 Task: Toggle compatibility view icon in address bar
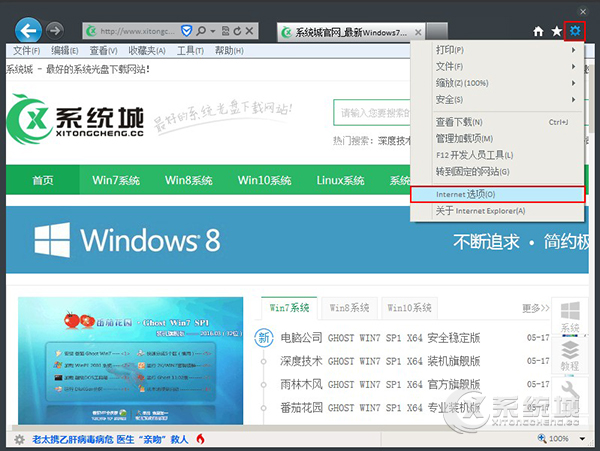[x=225, y=31]
